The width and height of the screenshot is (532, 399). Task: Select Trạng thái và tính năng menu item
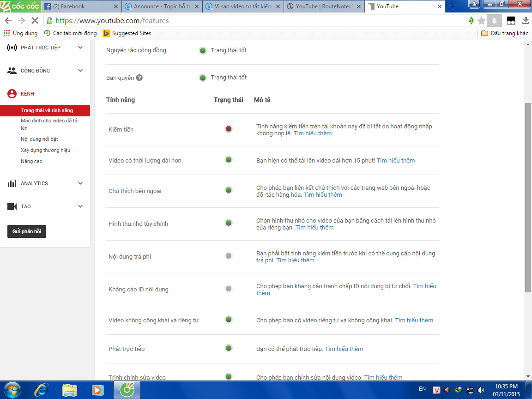pos(45,111)
